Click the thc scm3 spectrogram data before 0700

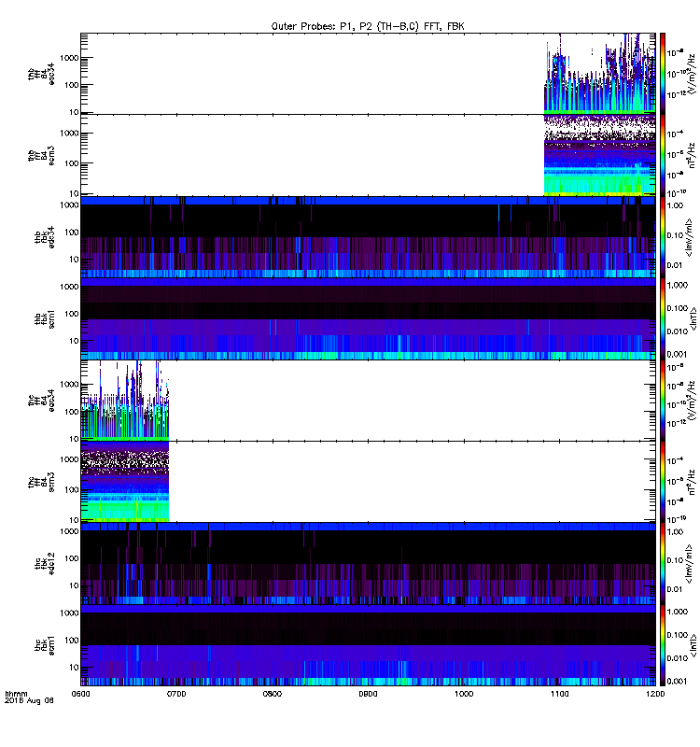point(125,482)
